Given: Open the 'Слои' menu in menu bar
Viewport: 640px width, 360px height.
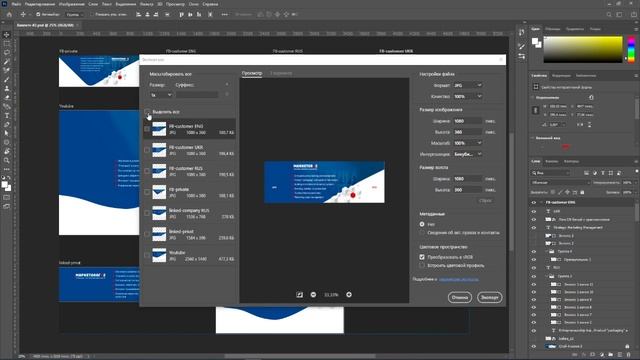Looking at the screenshot, I should coord(93,4).
